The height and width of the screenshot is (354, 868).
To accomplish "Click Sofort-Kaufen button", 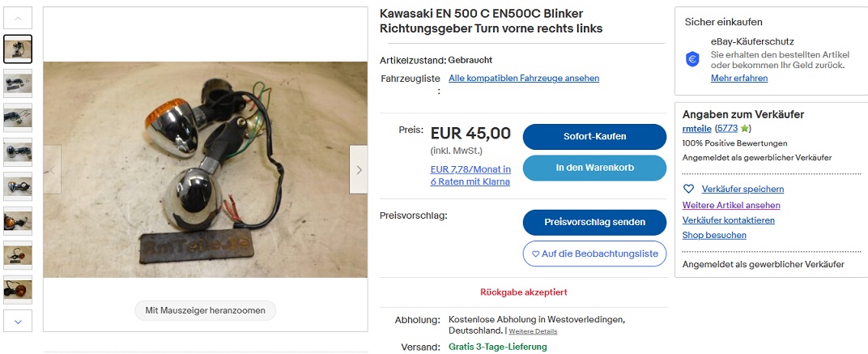I will click(594, 137).
